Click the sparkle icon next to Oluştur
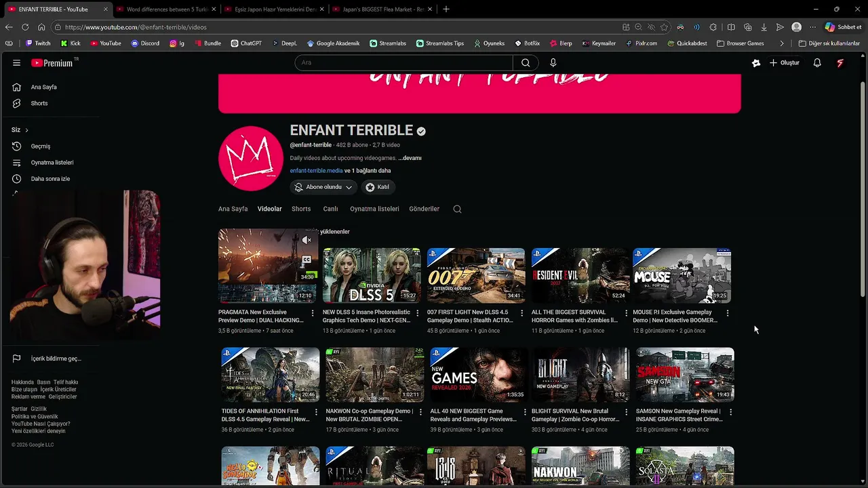The image size is (868, 488). pyautogui.click(x=756, y=62)
